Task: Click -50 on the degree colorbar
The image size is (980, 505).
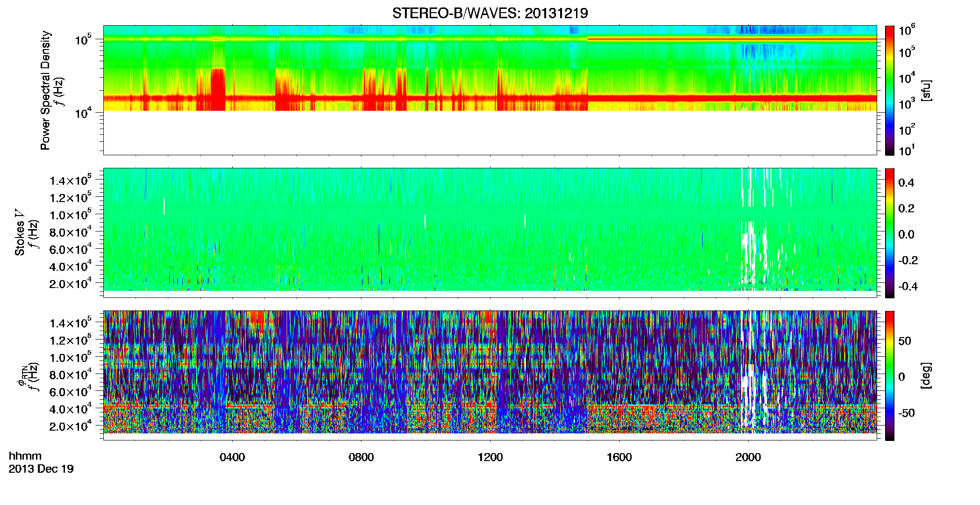Action: point(907,413)
